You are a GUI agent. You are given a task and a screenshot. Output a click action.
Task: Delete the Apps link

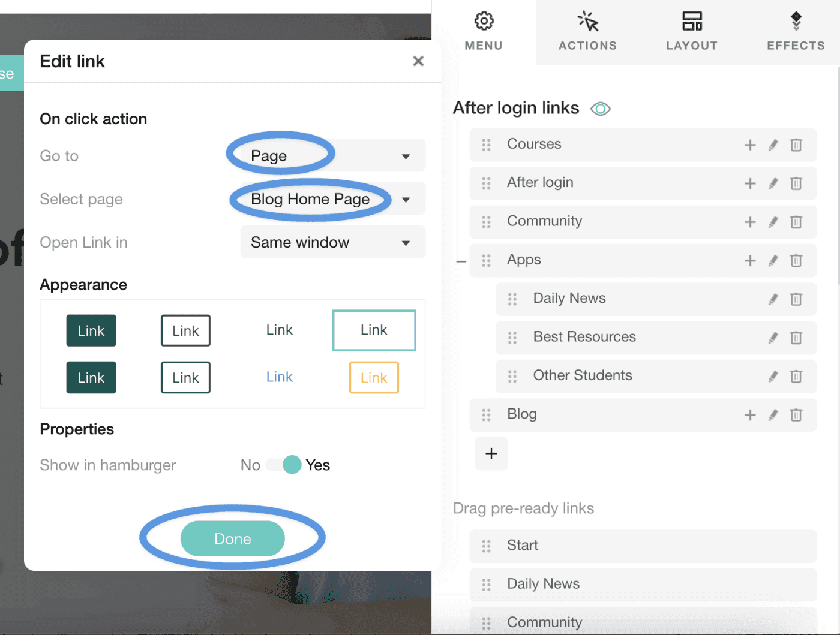(x=796, y=260)
